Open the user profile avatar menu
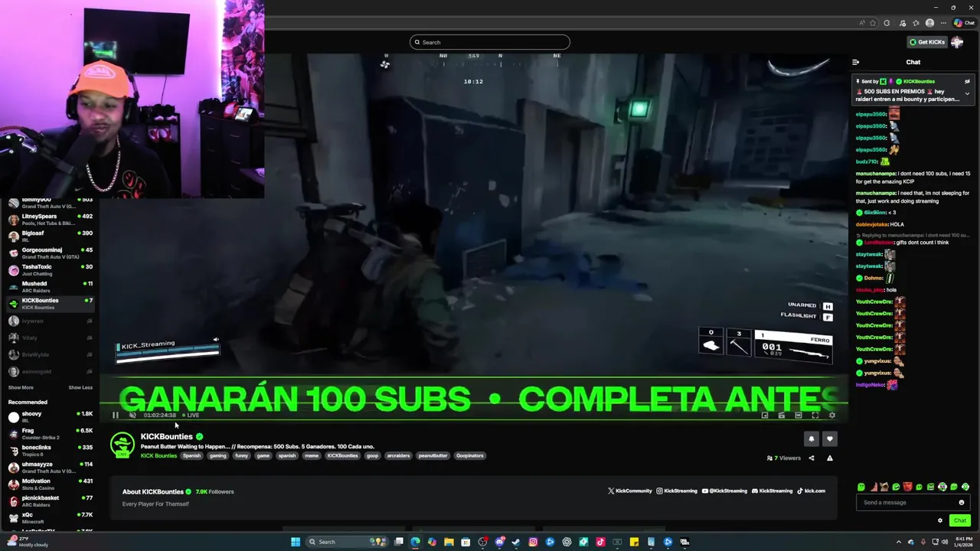Image resolution: width=980 pixels, height=551 pixels. point(957,42)
